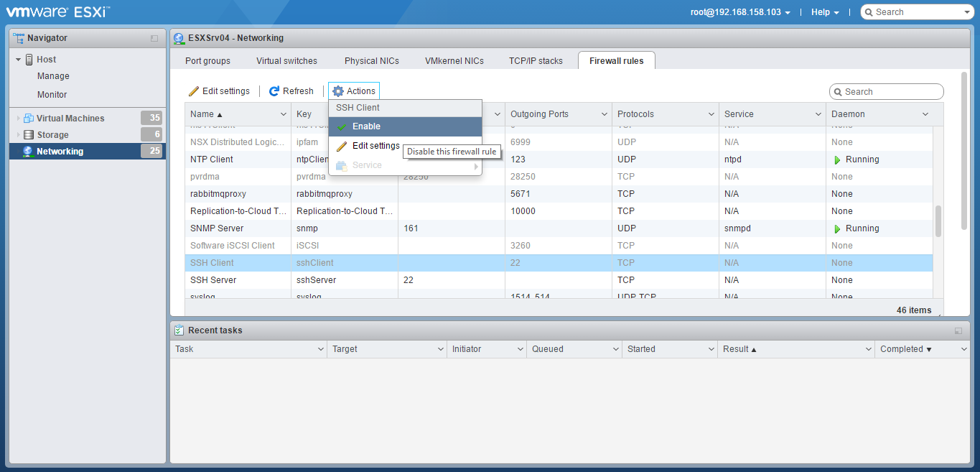Click the Edit settings pencil icon in toolbar
Image resolution: width=980 pixels, height=472 pixels.
pyautogui.click(x=194, y=91)
